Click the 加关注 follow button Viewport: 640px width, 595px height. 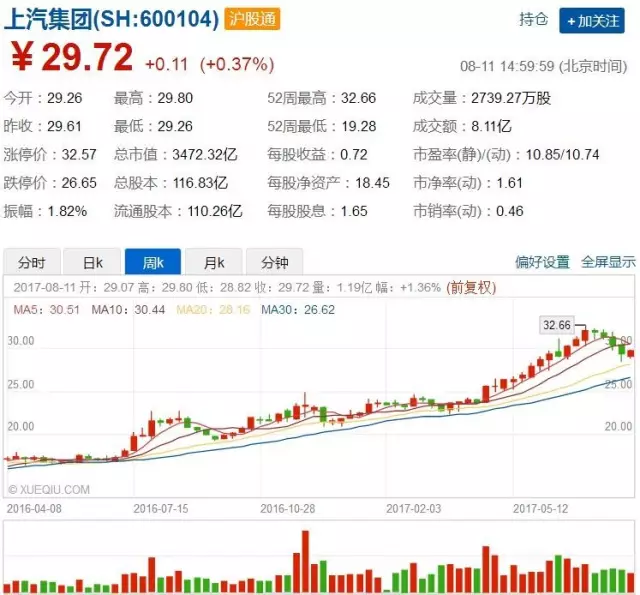point(591,20)
